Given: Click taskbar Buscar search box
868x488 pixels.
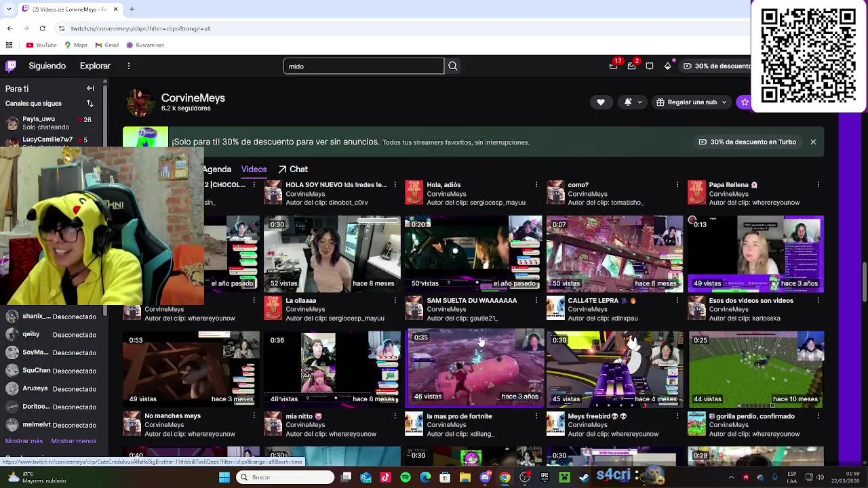Looking at the screenshot, I should (285, 477).
